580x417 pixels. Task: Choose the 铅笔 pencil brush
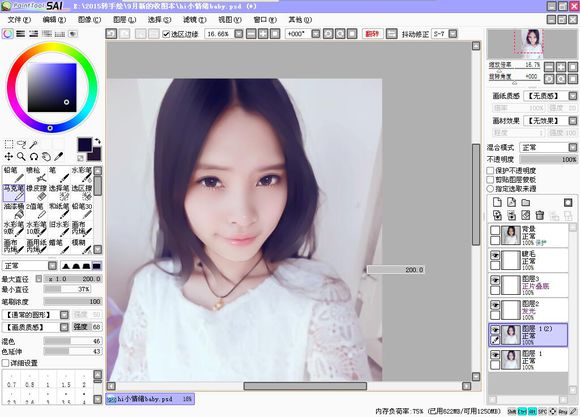coord(14,174)
